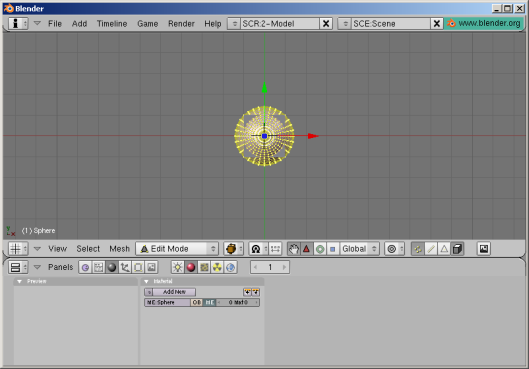Collapse the Material panel
This screenshot has height=369, width=529.
point(146,281)
